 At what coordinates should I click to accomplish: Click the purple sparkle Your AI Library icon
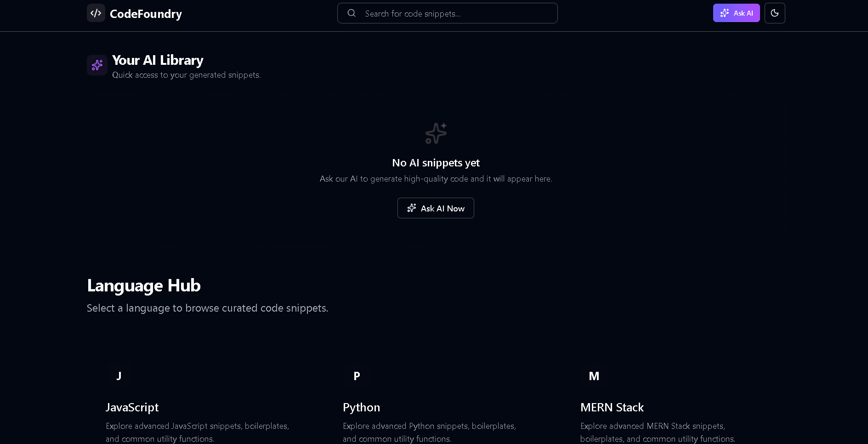tap(97, 65)
